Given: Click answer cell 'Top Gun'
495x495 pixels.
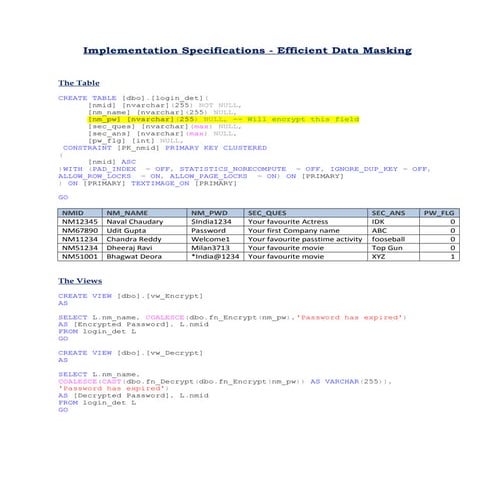Looking at the screenshot, I should (x=393, y=248).
